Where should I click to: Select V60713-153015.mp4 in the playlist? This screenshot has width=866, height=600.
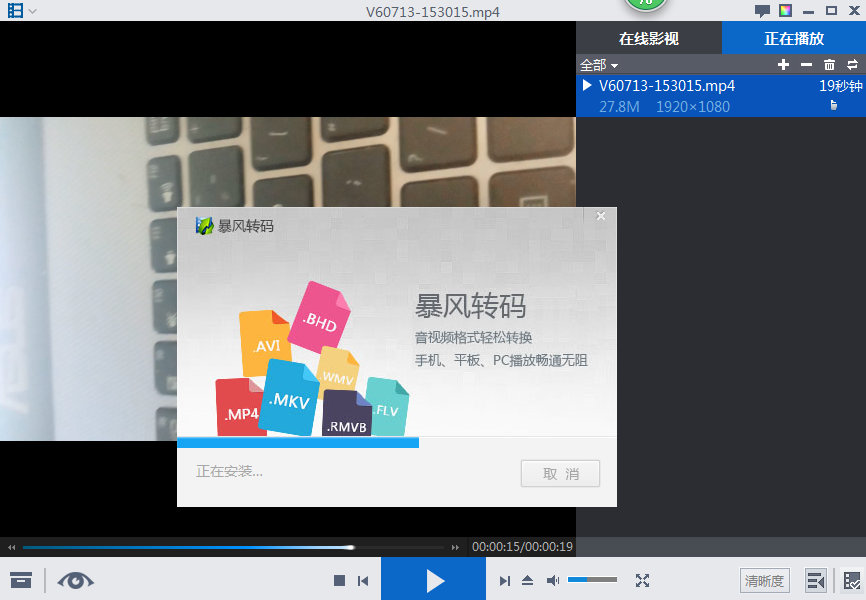tap(721, 96)
